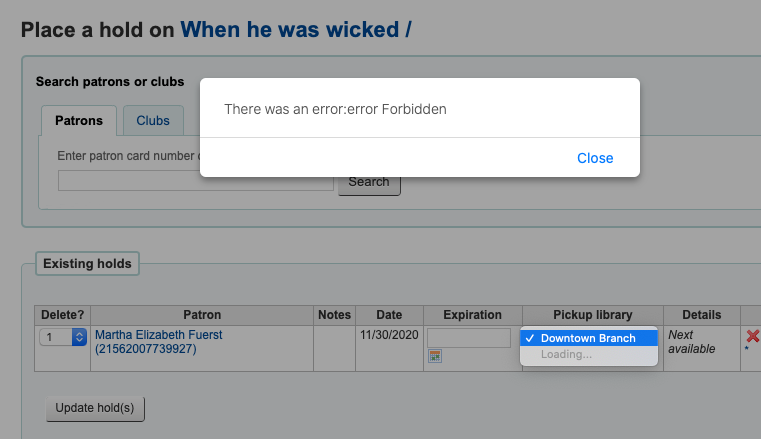Click the red X cancel hold icon

click(x=752, y=336)
